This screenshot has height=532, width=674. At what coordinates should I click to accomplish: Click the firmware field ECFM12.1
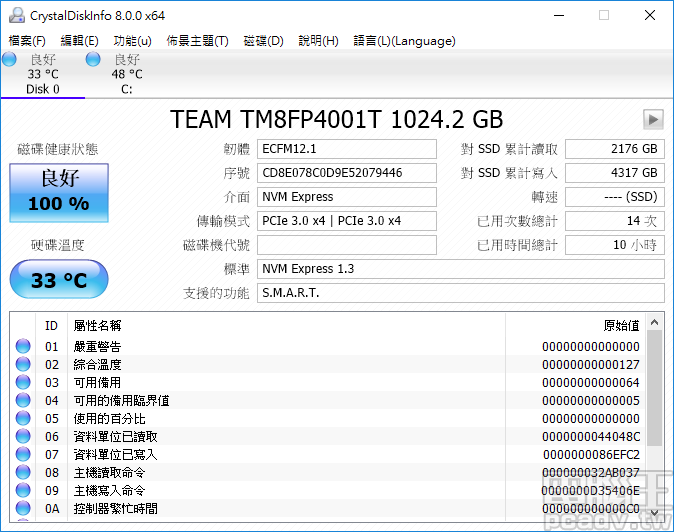(347, 149)
